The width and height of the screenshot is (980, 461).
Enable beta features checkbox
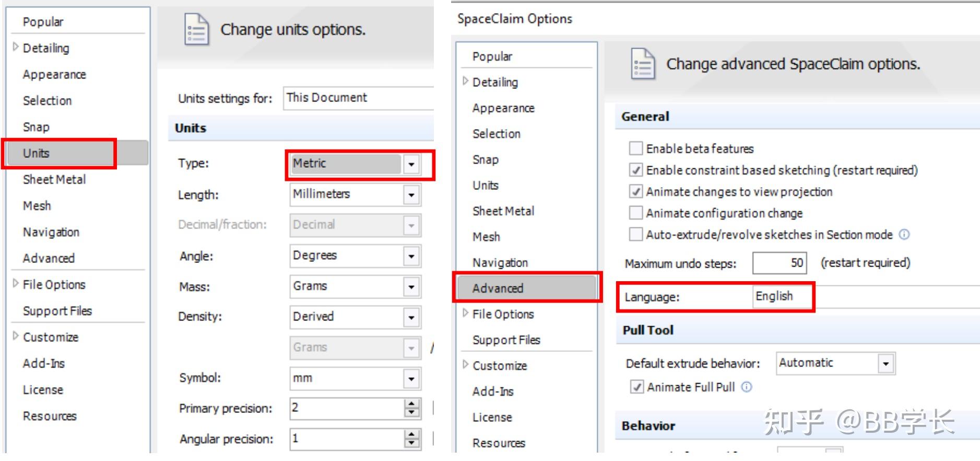pos(635,148)
